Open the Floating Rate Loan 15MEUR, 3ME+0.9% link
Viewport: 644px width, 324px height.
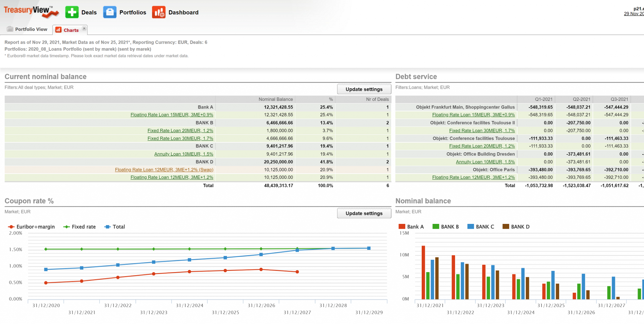point(172,115)
